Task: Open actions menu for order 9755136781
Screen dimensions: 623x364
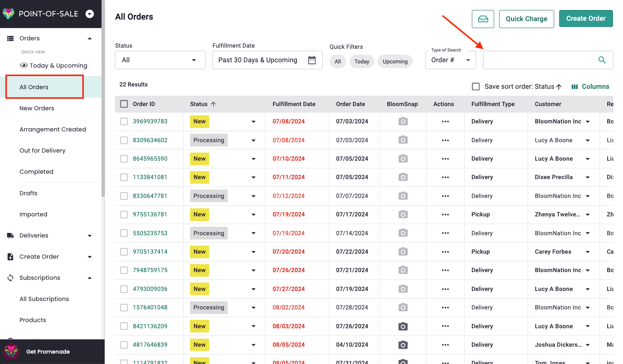Action: click(x=445, y=214)
